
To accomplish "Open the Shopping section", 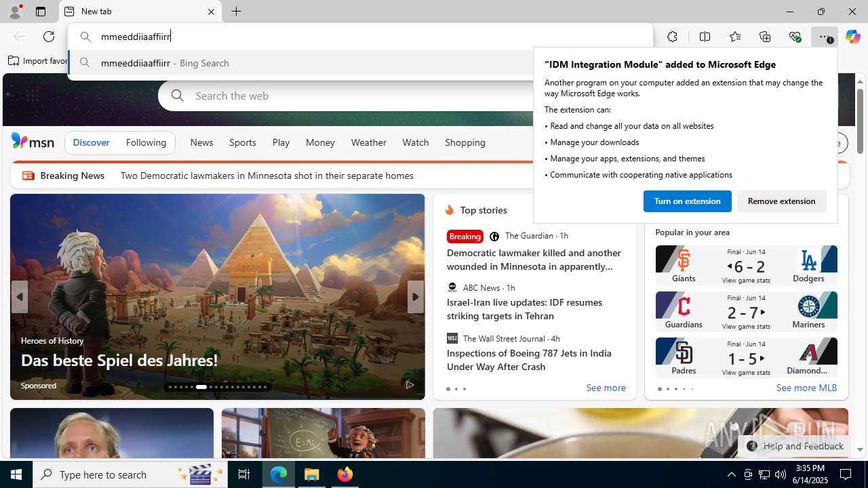I will (x=465, y=142).
